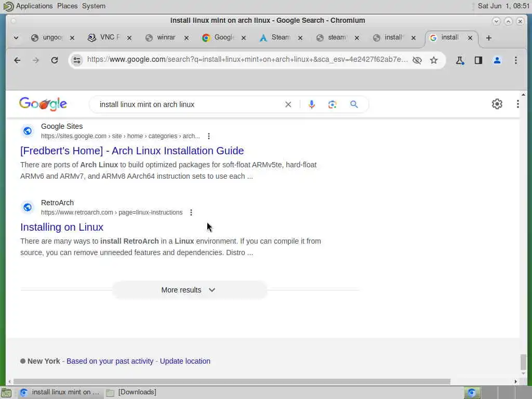Start a voice search with microphone
This screenshot has width=532, height=399.
[312, 104]
